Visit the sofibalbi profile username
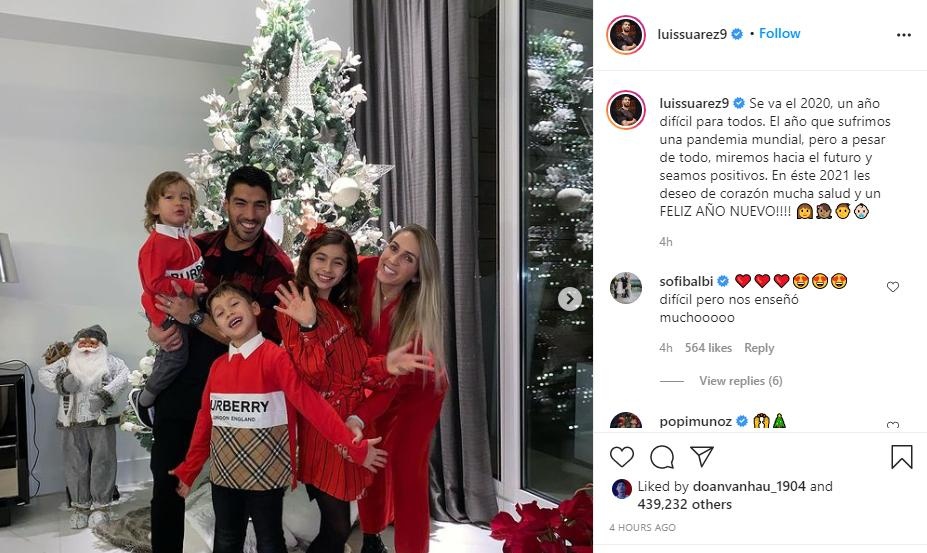 [x=686, y=281]
